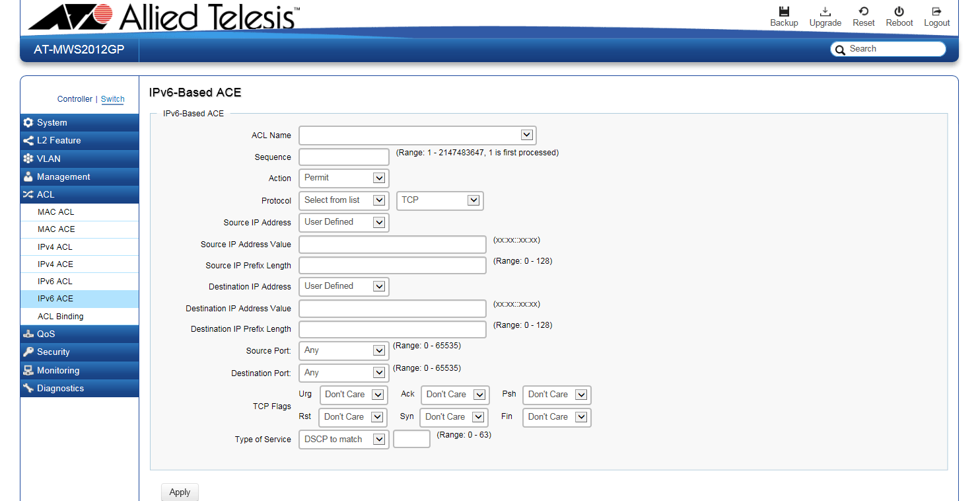The width and height of the screenshot is (980, 501).
Task: Select IPv4 ACL in sidebar
Action: coord(55,247)
